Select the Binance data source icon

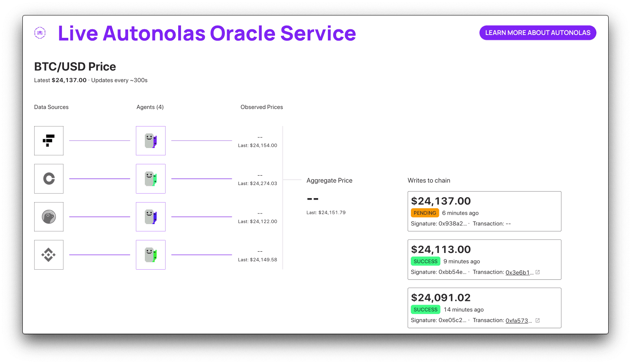tap(49, 255)
